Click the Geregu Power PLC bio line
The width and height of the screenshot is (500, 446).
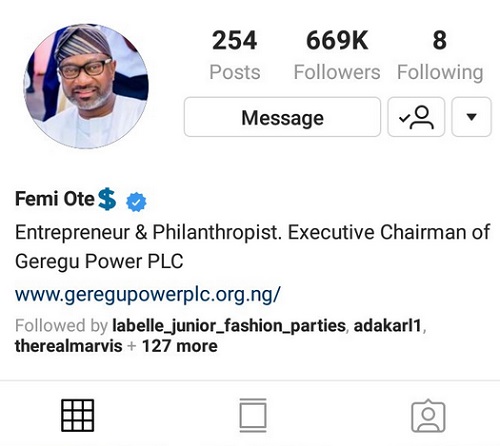99,261
